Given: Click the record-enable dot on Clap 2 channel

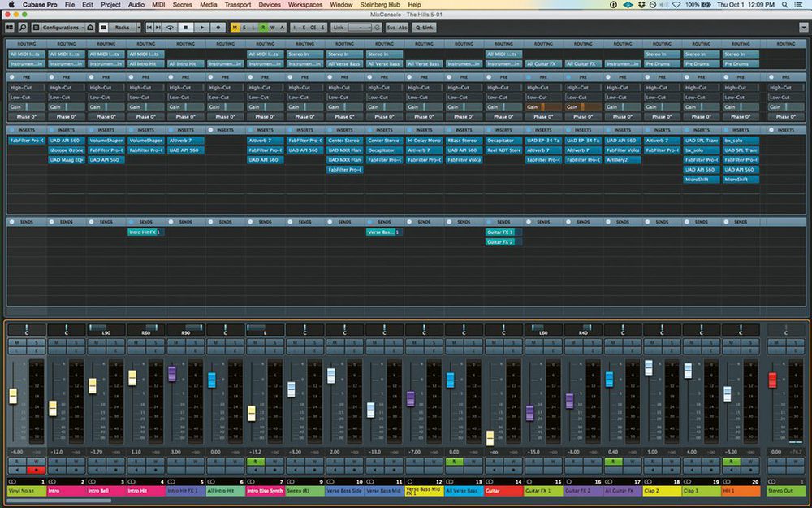Looking at the screenshot, I should coord(672,470).
